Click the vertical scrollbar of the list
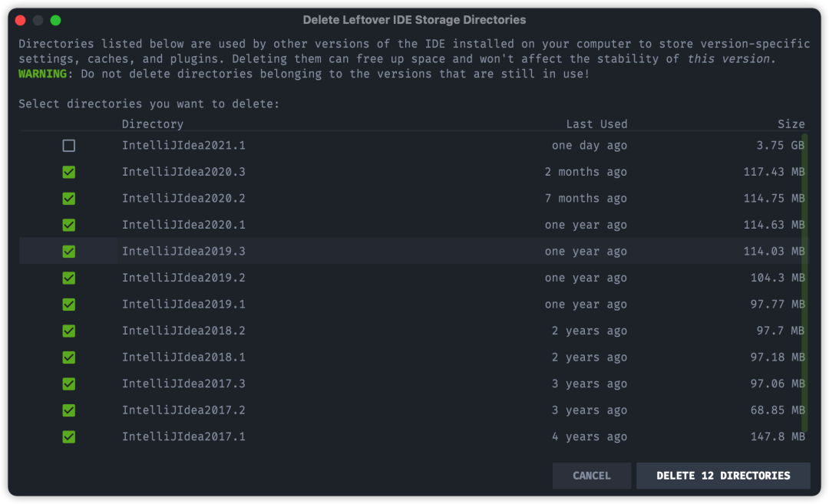This screenshot has width=829, height=504. pyautogui.click(x=804, y=284)
